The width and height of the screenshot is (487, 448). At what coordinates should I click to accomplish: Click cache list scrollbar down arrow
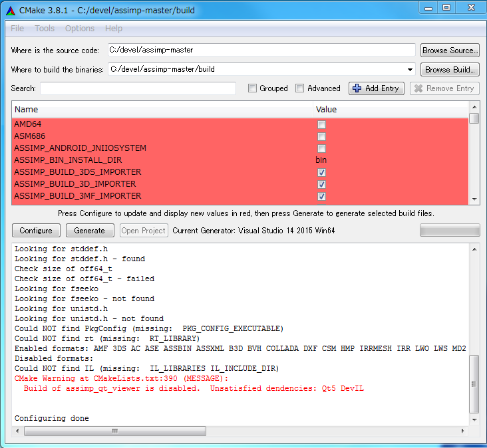474,199
